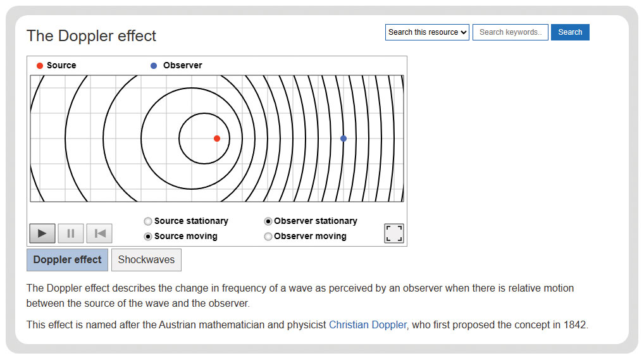Screen dimensions: 644x358
Task: Select Source moving radio button
Action: point(148,237)
